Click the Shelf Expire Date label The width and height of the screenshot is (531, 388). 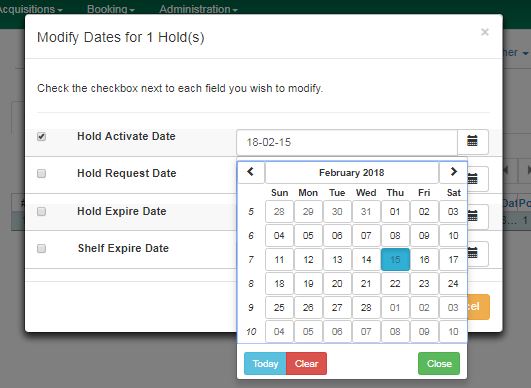[123, 248]
